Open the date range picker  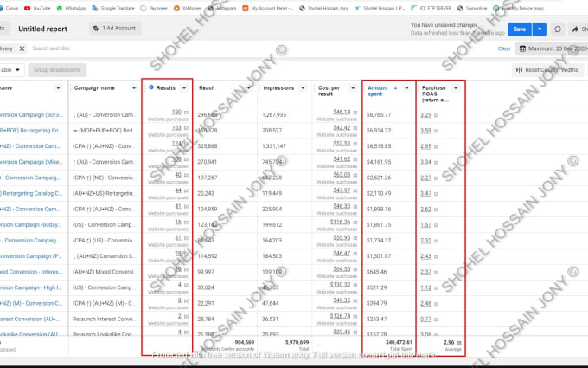point(552,48)
